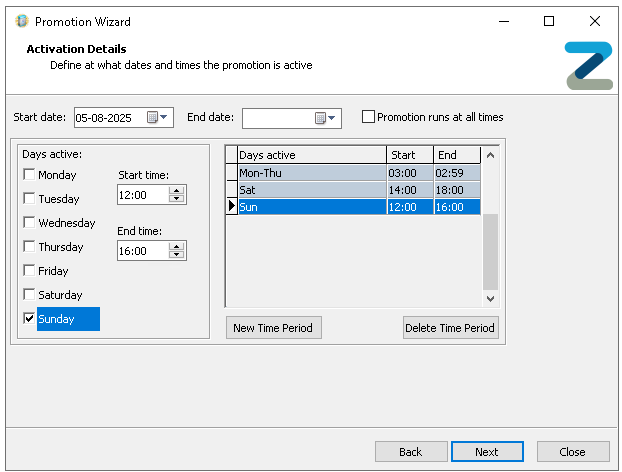Click the Days active column header
The height and width of the screenshot is (472, 622).
coord(311,155)
